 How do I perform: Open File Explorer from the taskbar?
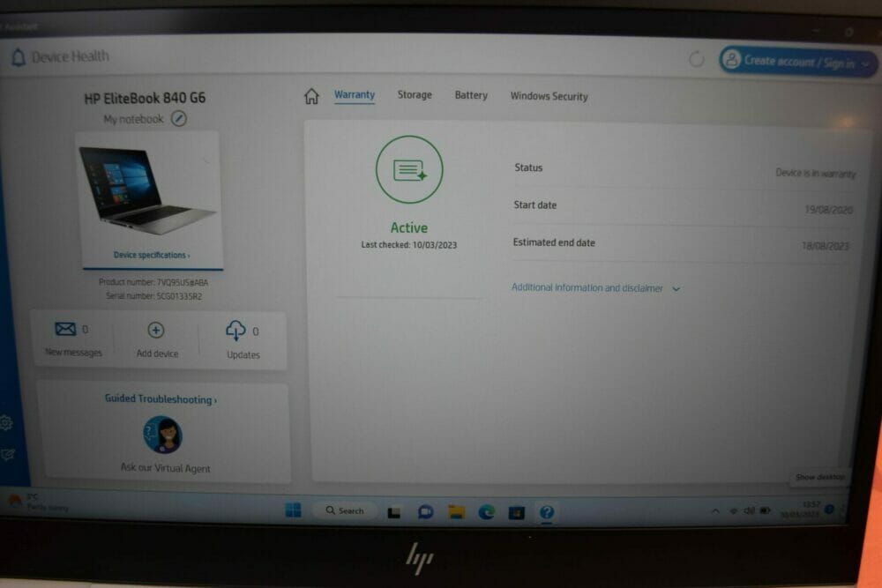point(456,512)
